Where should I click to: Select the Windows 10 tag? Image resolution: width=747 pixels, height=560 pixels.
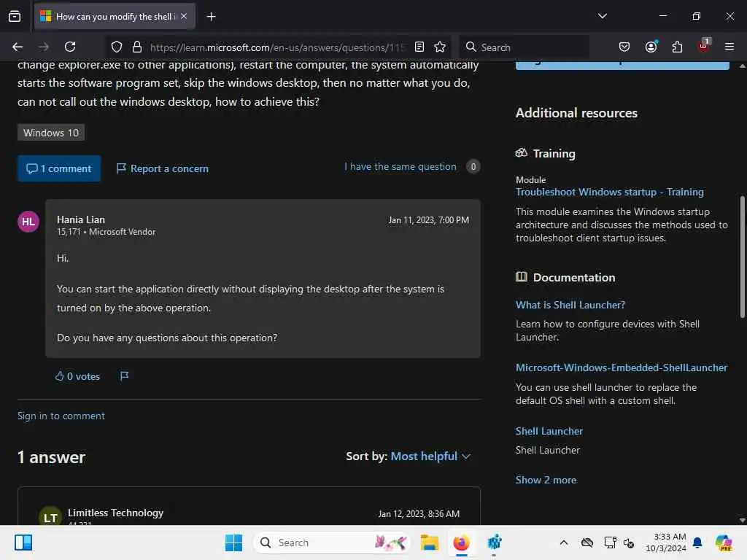coord(51,133)
